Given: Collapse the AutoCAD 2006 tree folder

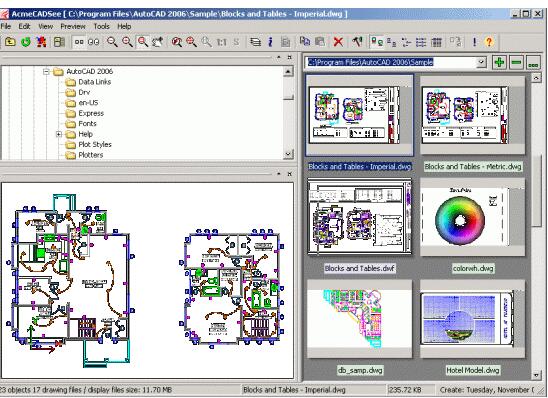Looking at the screenshot, I should 46,72.
